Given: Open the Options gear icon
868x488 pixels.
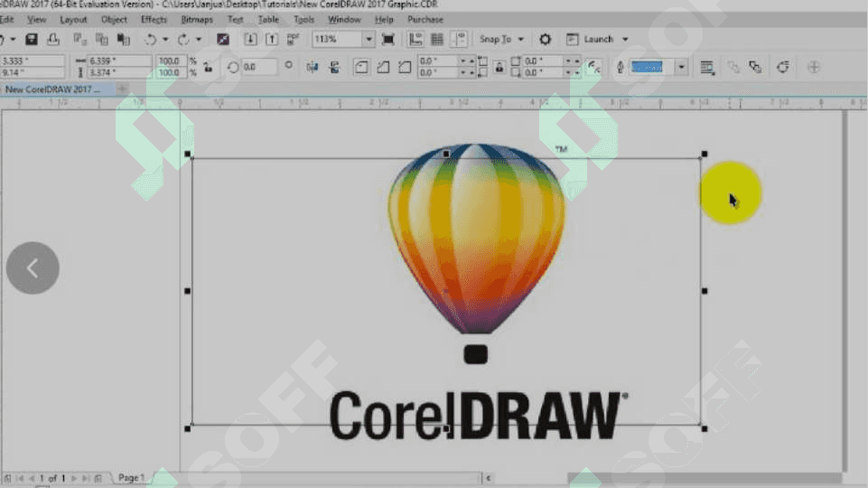Looking at the screenshot, I should tap(546, 40).
